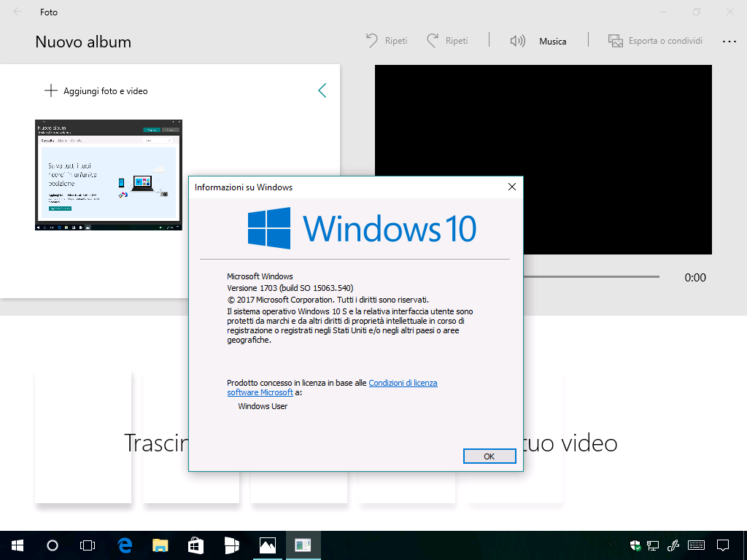Click the first empty storyboard card
Viewport: 747px width, 560px height.
[x=83, y=437]
